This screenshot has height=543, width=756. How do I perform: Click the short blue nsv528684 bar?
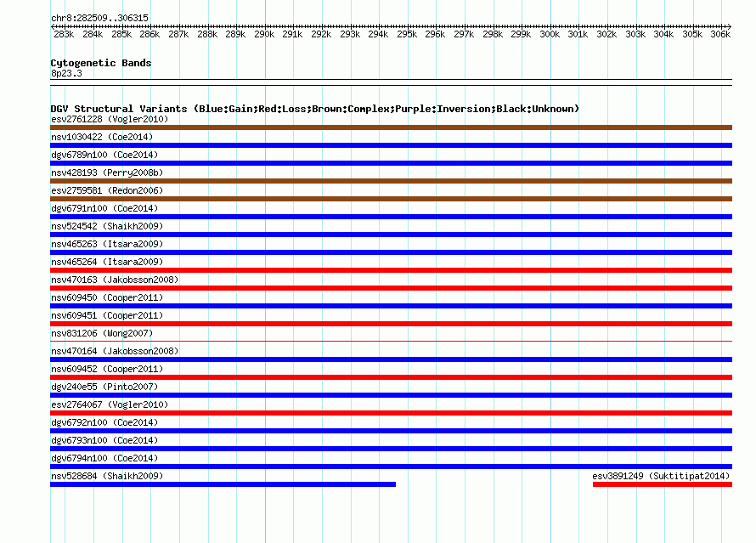(223, 484)
